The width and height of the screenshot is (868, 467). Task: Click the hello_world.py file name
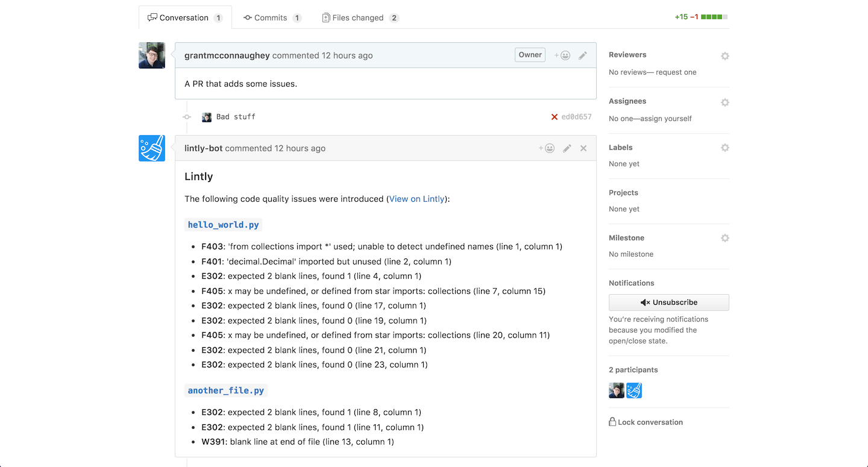224,225
